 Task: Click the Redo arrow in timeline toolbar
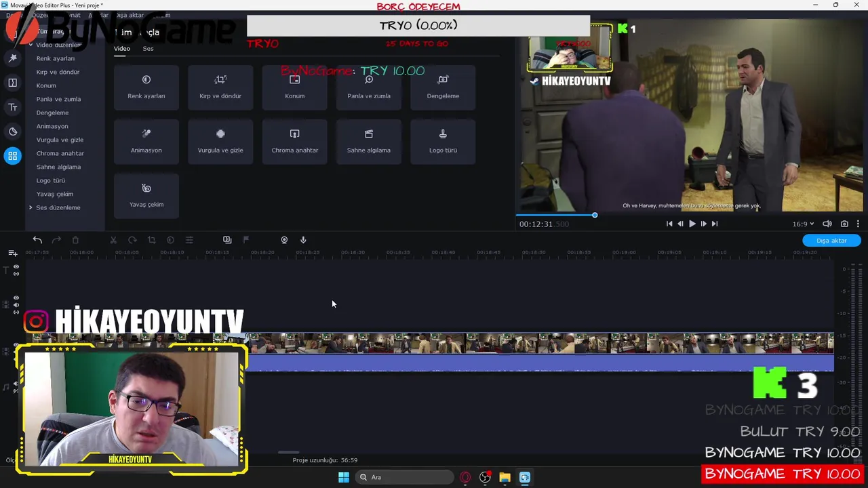56,240
